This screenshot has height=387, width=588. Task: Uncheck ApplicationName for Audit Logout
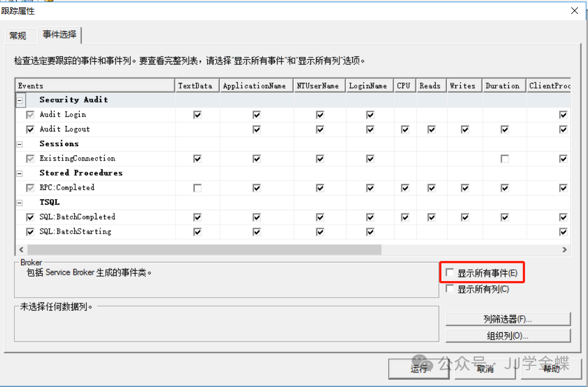pyautogui.click(x=256, y=129)
